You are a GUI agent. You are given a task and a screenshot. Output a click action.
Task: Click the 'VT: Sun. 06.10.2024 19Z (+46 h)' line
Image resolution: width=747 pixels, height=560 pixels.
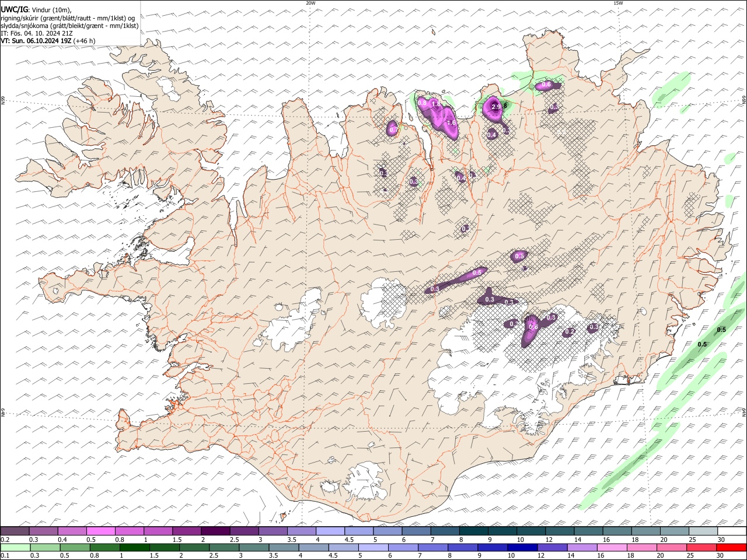(48, 41)
